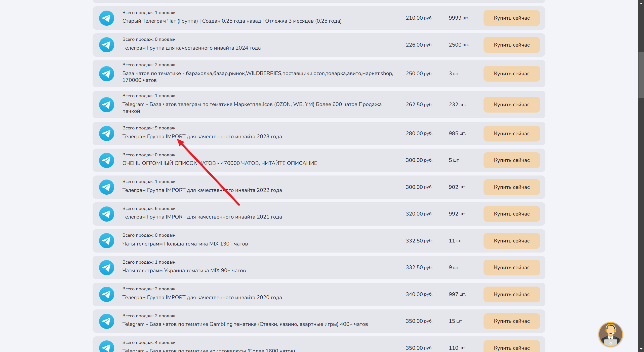Click Telegram icon of IMPORT 2021 года row
Screen dimensions: 644x352
pos(106,214)
